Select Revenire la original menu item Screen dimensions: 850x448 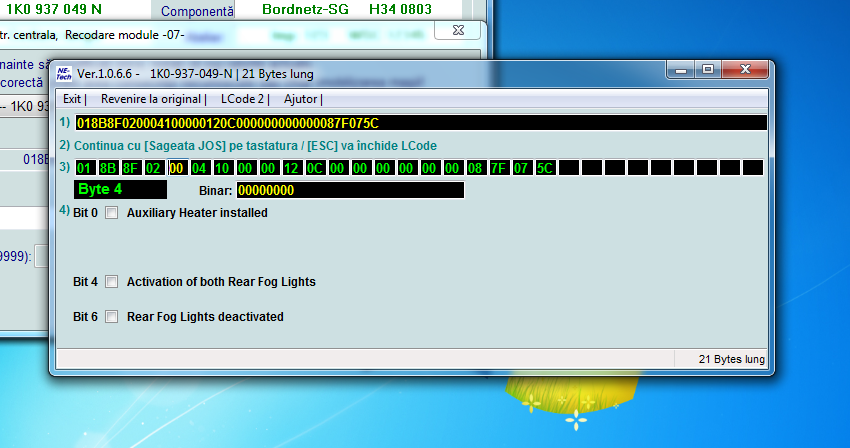coord(151,99)
